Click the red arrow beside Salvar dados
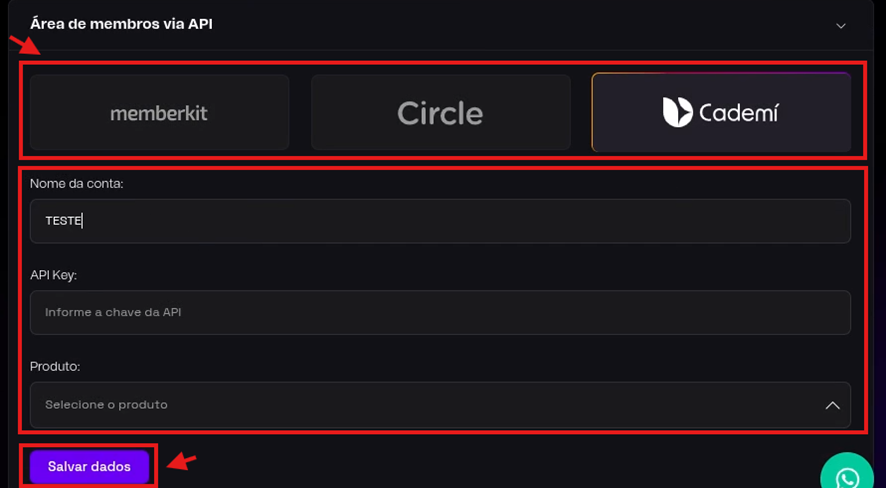The image size is (886, 488). 181,462
